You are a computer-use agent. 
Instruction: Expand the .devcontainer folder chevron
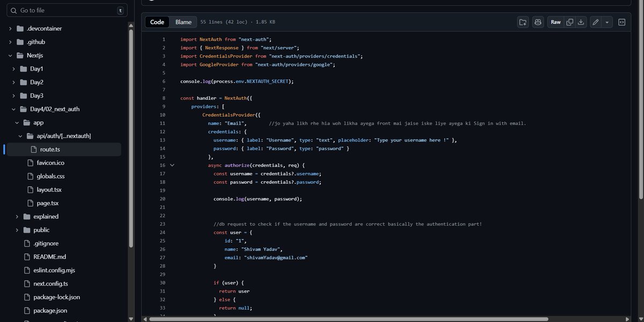pos(10,28)
